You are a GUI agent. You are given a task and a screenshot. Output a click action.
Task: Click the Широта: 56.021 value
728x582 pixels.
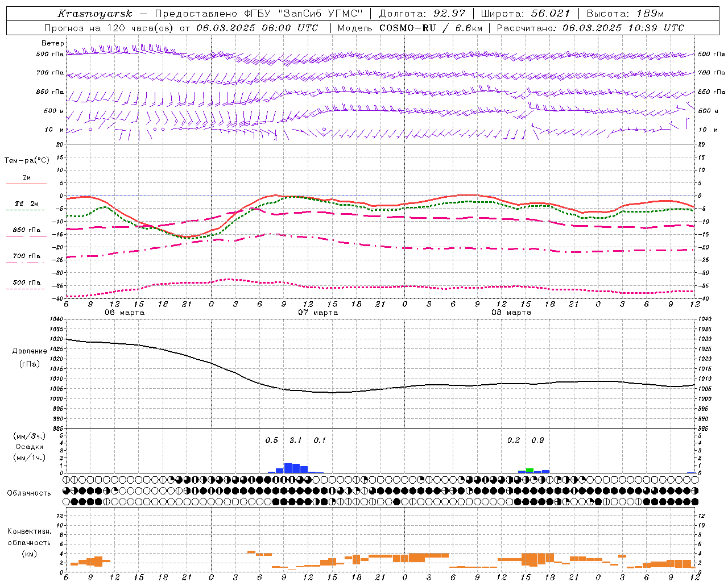coord(526,14)
